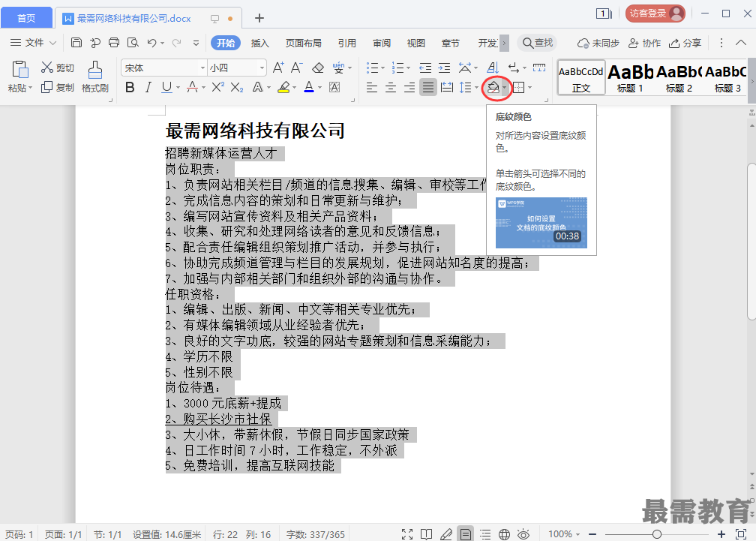Click decrease indent icon

click(x=425, y=68)
